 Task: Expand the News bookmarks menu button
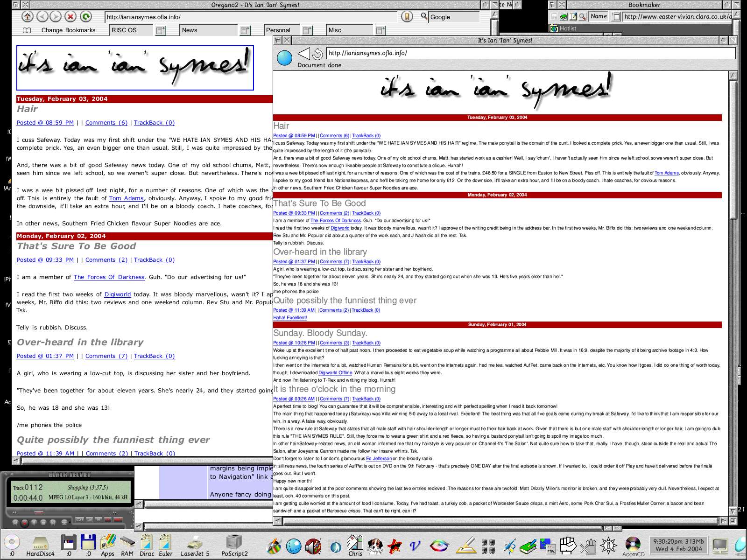pos(245,30)
